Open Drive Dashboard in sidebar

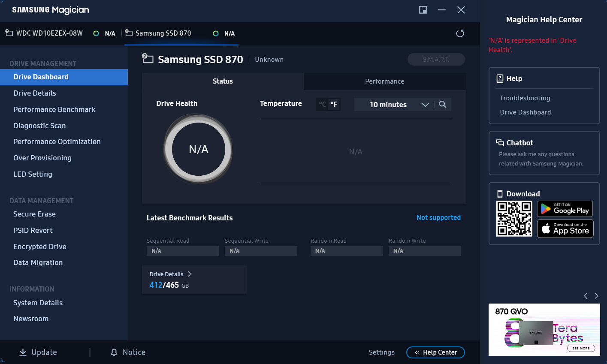[64, 77]
